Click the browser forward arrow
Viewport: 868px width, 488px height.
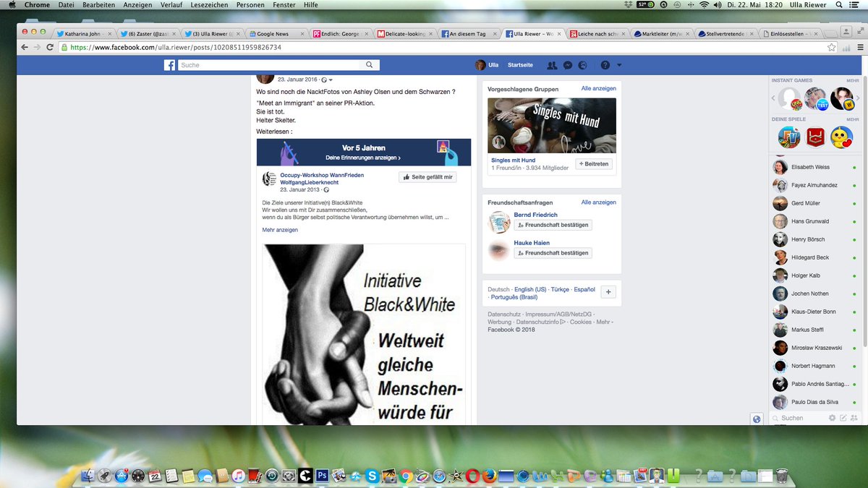tap(38, 47)
